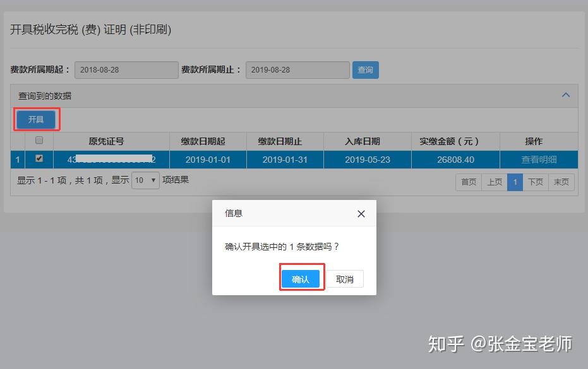Select page 1 in pagination
Image resolution: width=588 pixels, height=369 pixels.
pos(515,182)
